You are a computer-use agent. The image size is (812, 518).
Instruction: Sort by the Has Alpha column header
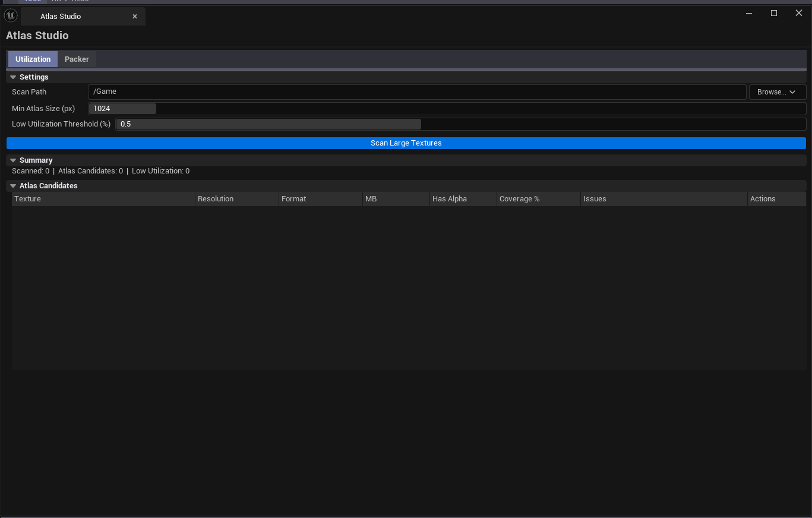pyautogui.click(x=463, y=199)
